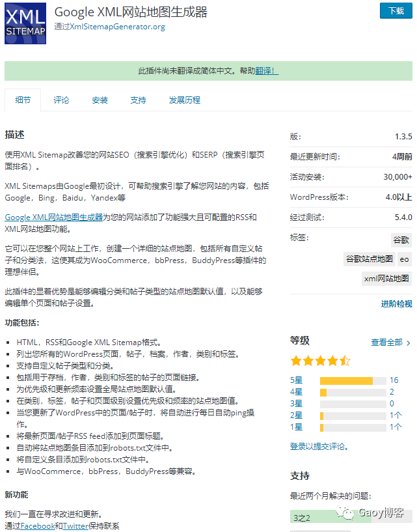417x532 pixels.
Task: Click the tested version 5.4.0
Action: pos(403,217)
